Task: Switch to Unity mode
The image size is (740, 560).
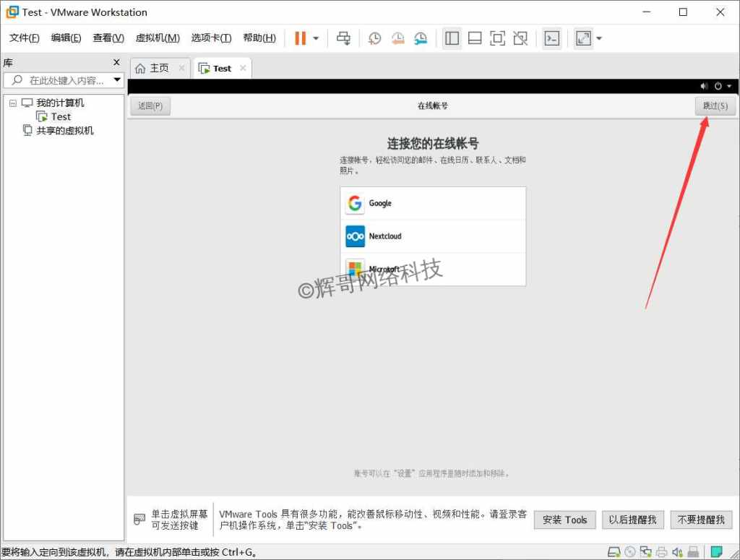Action: pyautogui.click(x=520, y=38)
